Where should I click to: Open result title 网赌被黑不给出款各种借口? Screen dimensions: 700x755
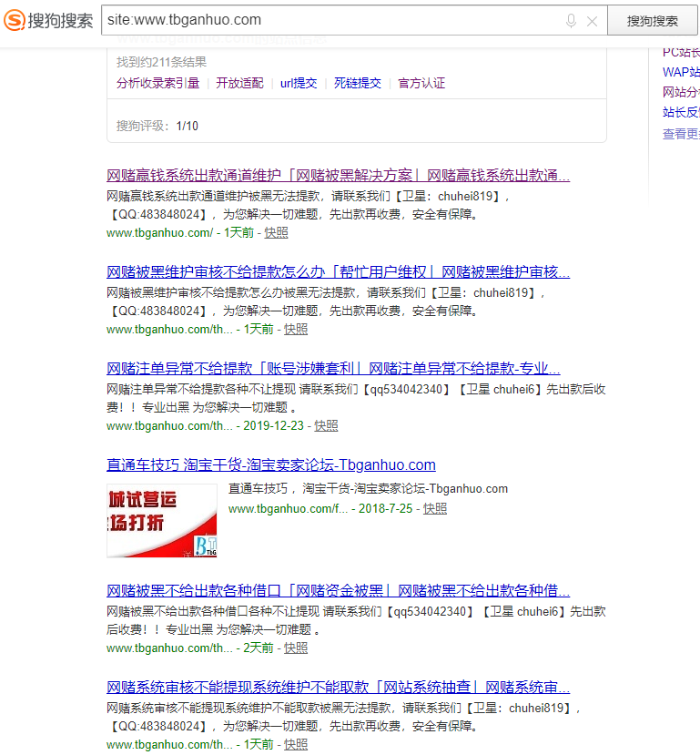point(339,590)
